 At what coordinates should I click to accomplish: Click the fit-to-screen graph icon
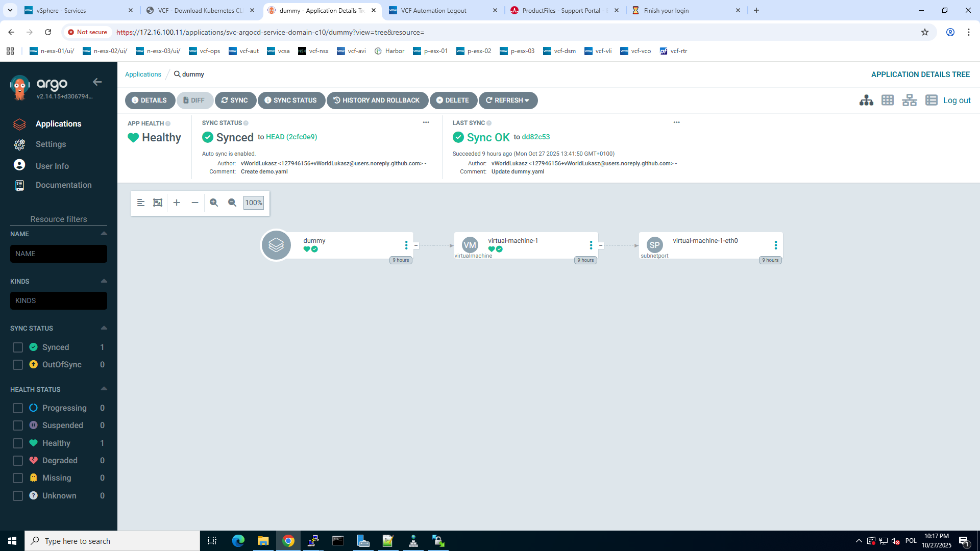(158, 203)
